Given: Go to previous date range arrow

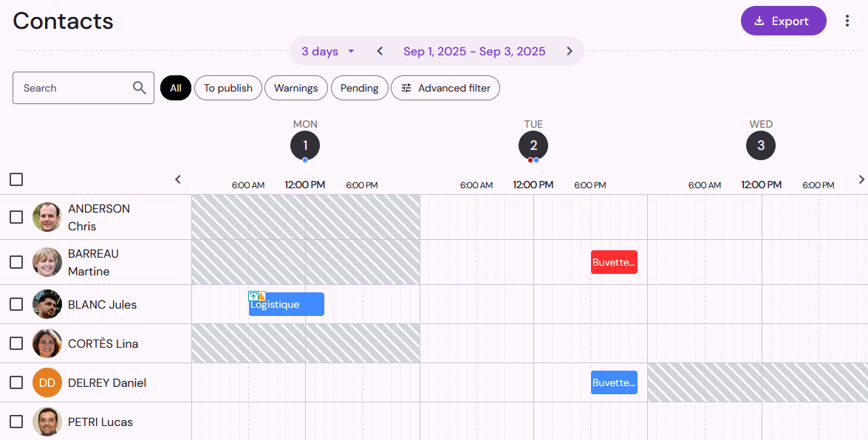Looking at the screenshot, I should (380, 51).
